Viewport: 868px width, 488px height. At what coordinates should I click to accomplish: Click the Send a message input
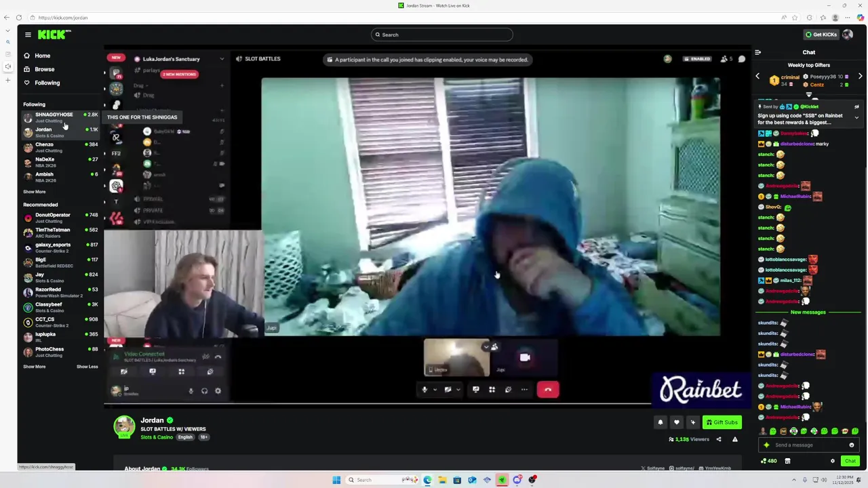807,445
